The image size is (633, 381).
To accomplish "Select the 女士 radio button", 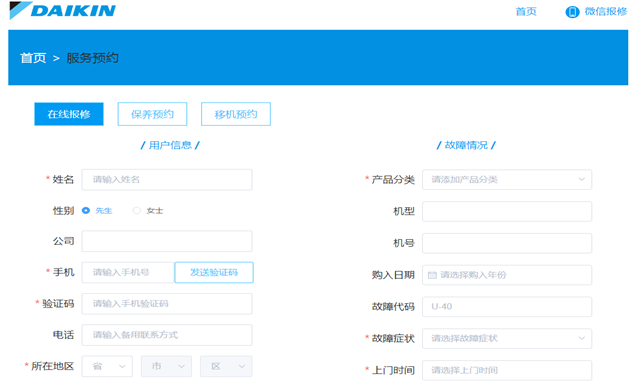I will pos(136,210).
